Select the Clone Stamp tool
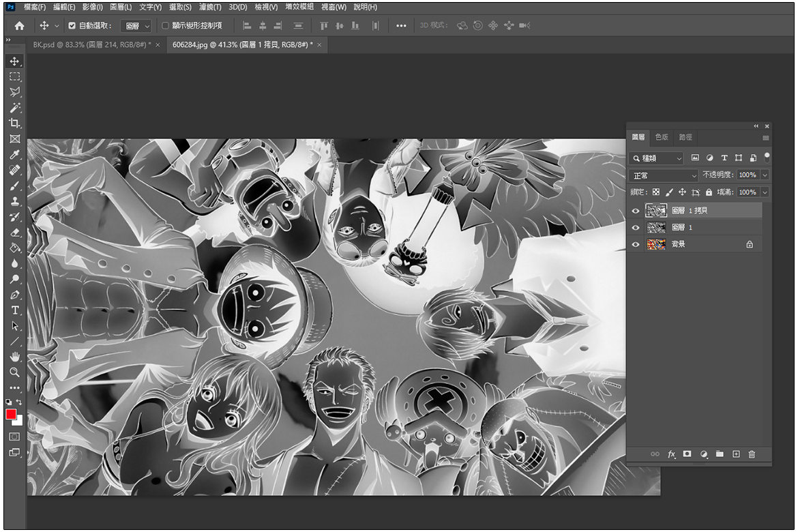Image resolution: width=798 pixels, height=532 pixels. (14, 201)
